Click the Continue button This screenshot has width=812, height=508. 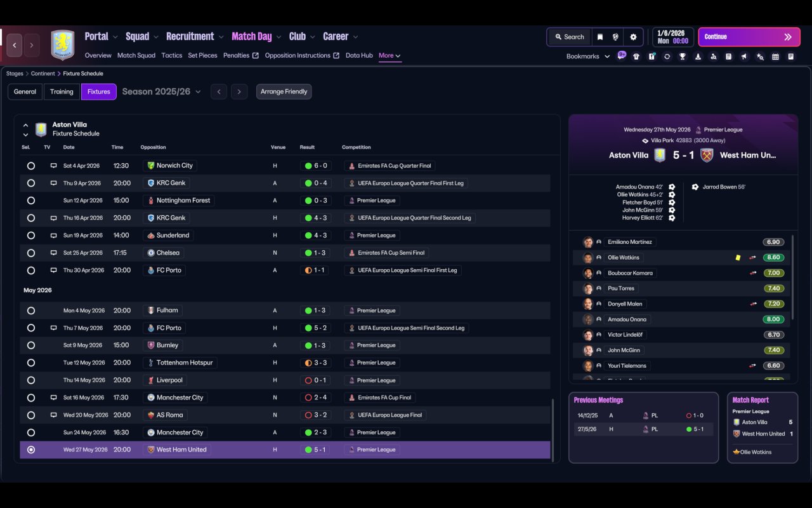[748, 37]
